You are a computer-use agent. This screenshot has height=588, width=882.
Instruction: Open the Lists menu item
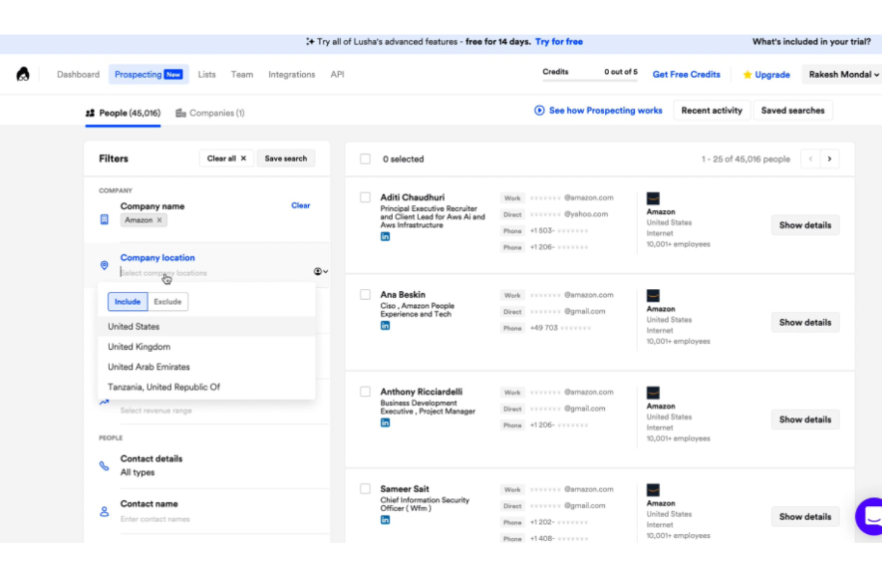click(207, 74)
